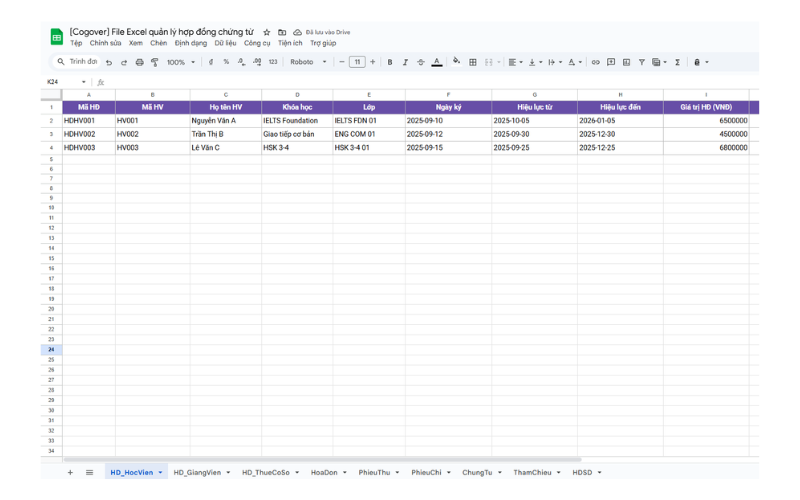Star this spreadsheet document
The image size is (800, 500).
coord(267,32)
